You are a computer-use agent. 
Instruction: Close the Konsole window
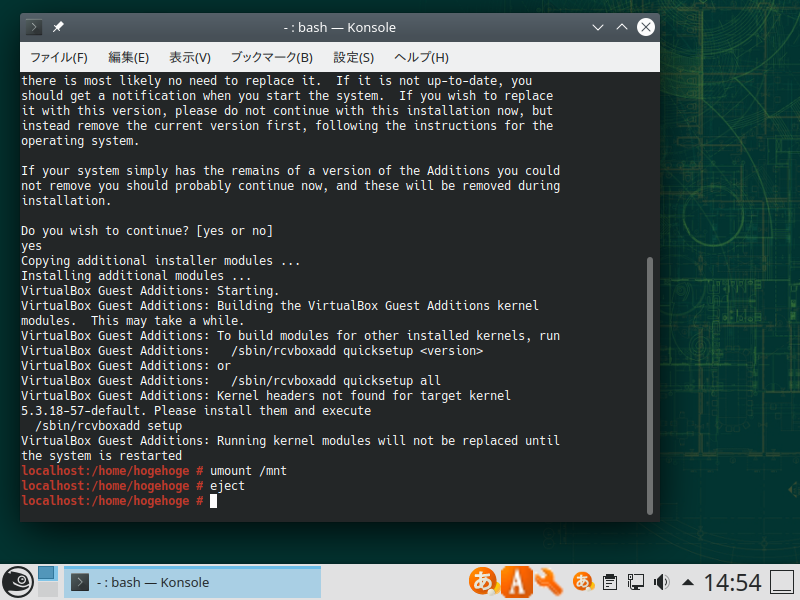(646, 27)
